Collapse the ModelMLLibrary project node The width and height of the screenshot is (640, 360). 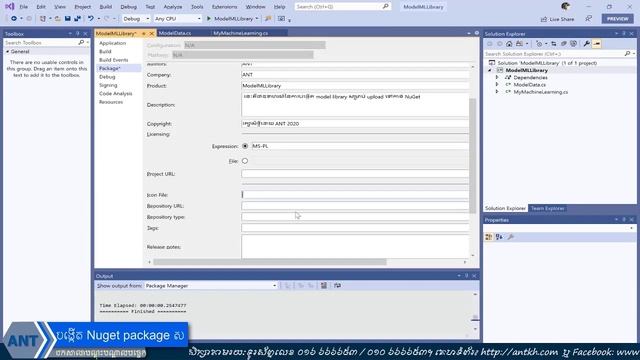[x=490, y=71]
